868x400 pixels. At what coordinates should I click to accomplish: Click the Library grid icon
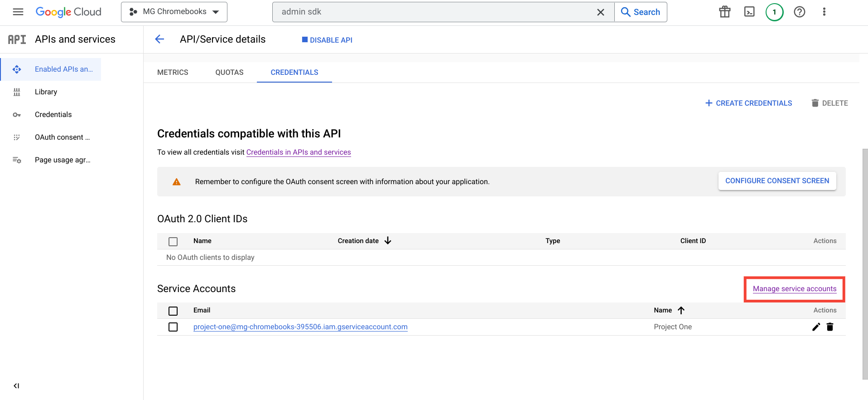pos(17,92)
